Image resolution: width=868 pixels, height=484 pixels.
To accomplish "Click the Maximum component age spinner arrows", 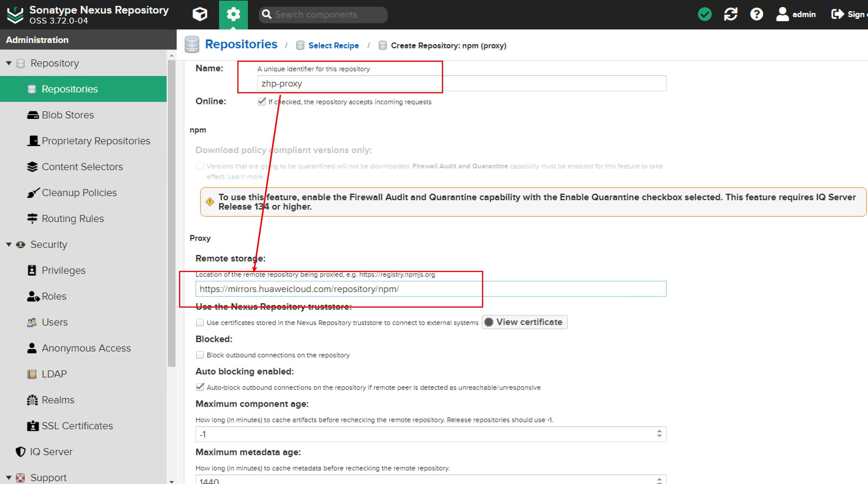I will pos(659,433).
